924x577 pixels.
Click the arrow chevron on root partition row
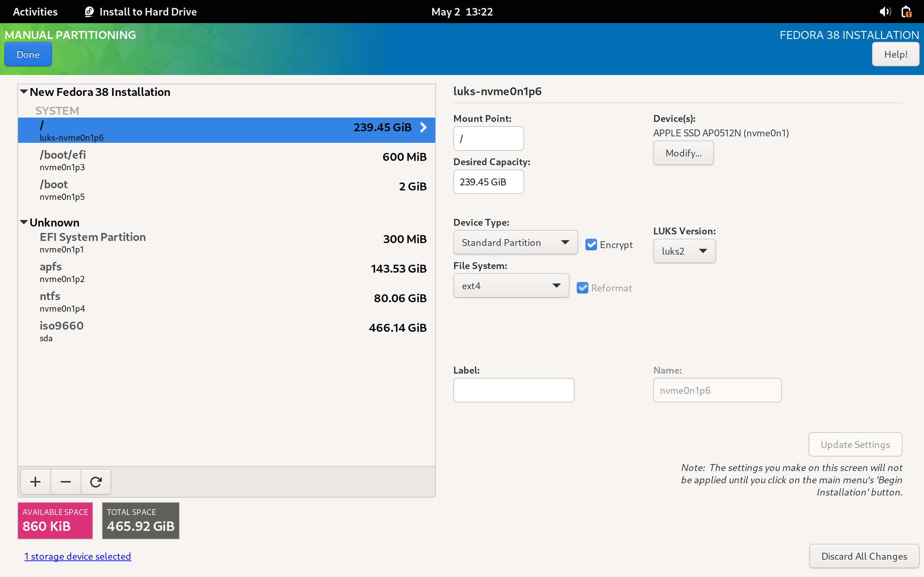423,127
